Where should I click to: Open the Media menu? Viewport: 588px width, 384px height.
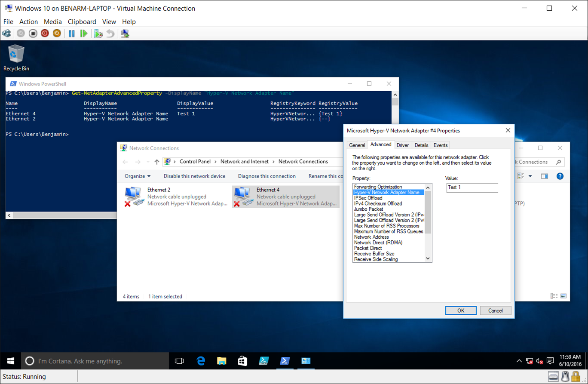53,22
